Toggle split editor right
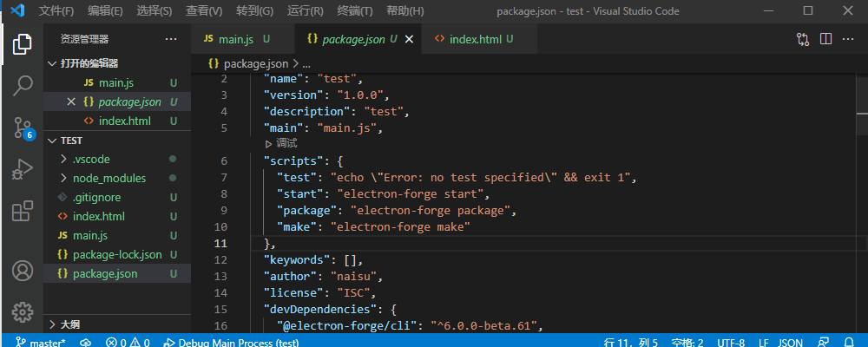Image resolution: width=868 pixels, height=347 pixels. (x=826, y=39)
